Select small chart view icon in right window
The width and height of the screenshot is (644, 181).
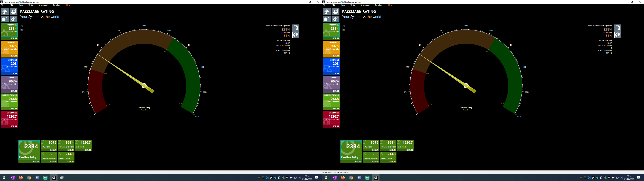344,30
